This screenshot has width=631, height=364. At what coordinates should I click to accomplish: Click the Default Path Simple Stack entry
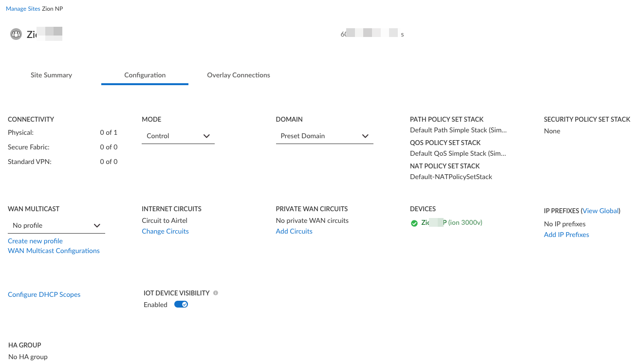[x=458, y=130]
